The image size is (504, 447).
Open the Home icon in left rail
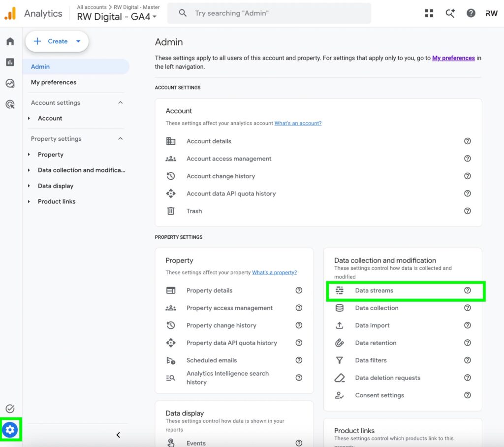pyautogui.click(x=10, y=41)
